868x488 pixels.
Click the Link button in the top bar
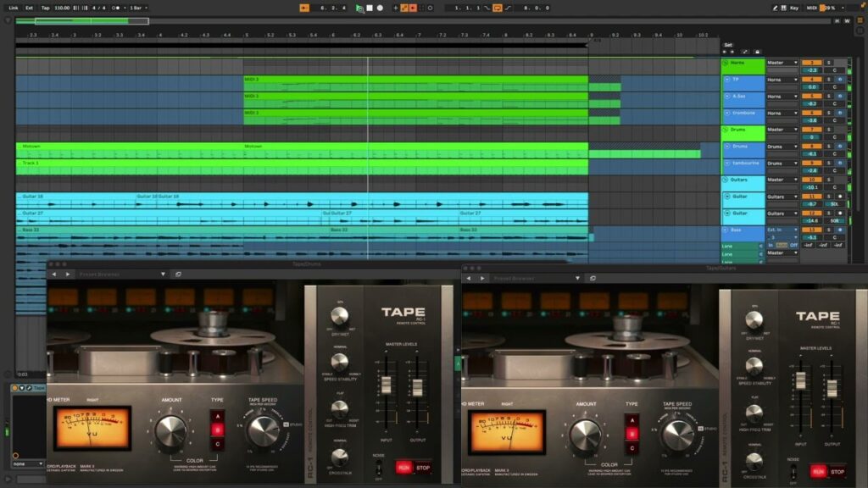(13, 8)
